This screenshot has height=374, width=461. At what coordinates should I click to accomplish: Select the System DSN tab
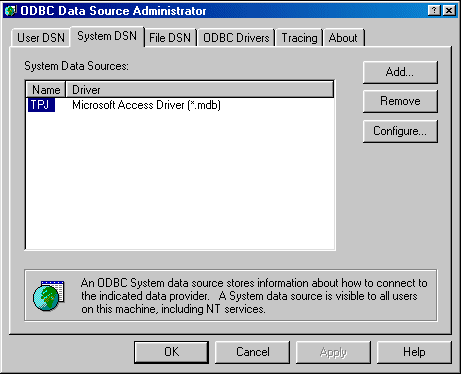click(x=107, y=36)
